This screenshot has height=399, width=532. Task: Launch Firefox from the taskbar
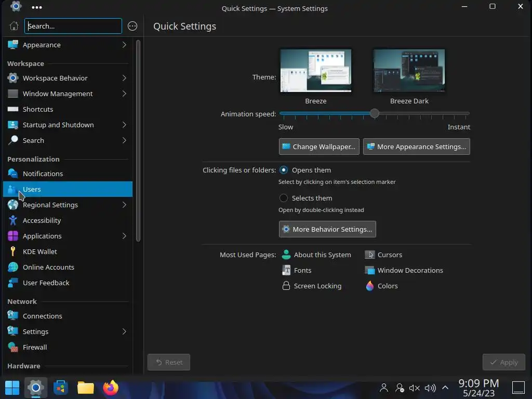111,388
